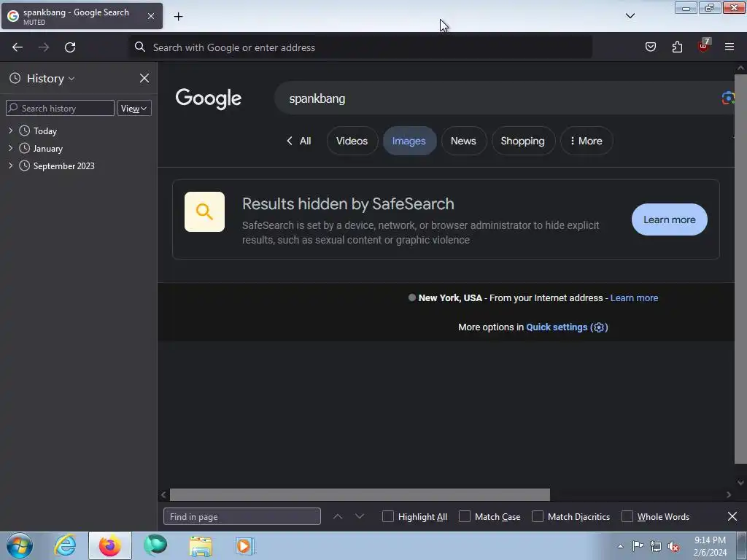Close the History sidebar
Screen dimensions: 747x560
[144, 78]
